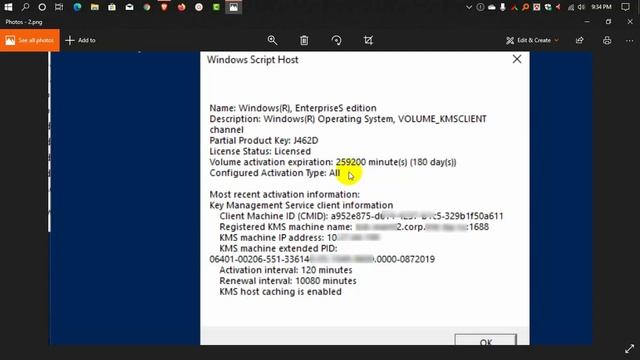Launch Chrome from the taskbar
The image size is (640, 360).
(x=147, y=7)
